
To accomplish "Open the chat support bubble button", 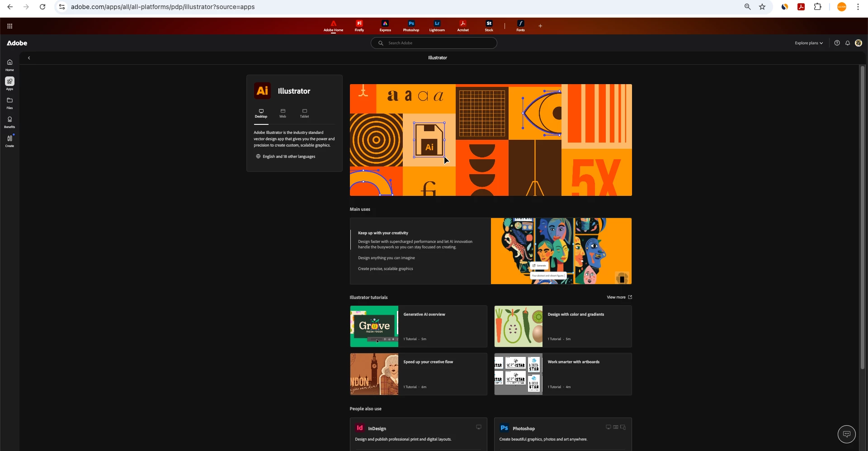I will coord(846,434).
